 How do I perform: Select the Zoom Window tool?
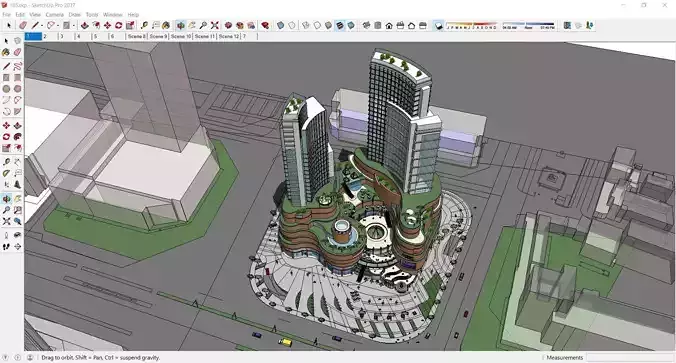click(x=17, y=210)
